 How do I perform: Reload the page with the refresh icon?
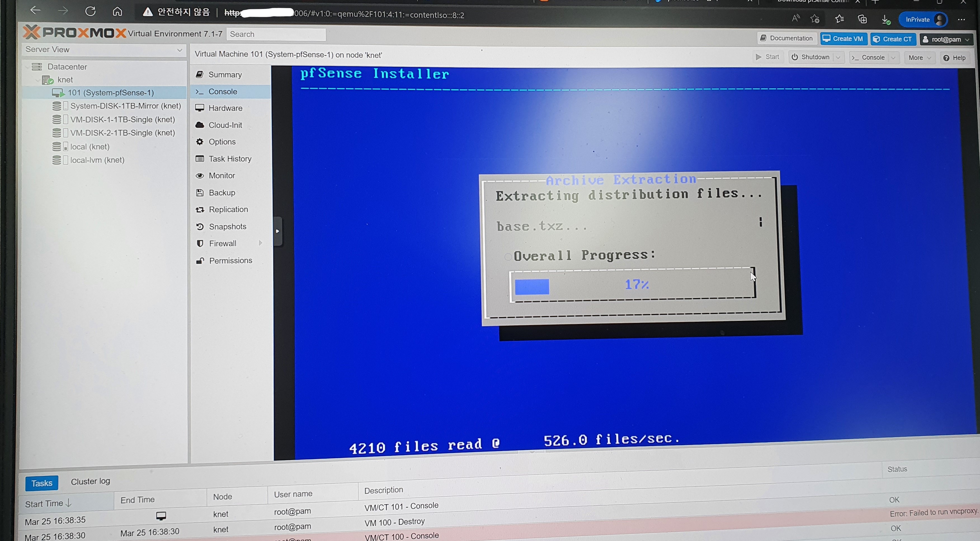pyautogui.click(x=90, y=11)
